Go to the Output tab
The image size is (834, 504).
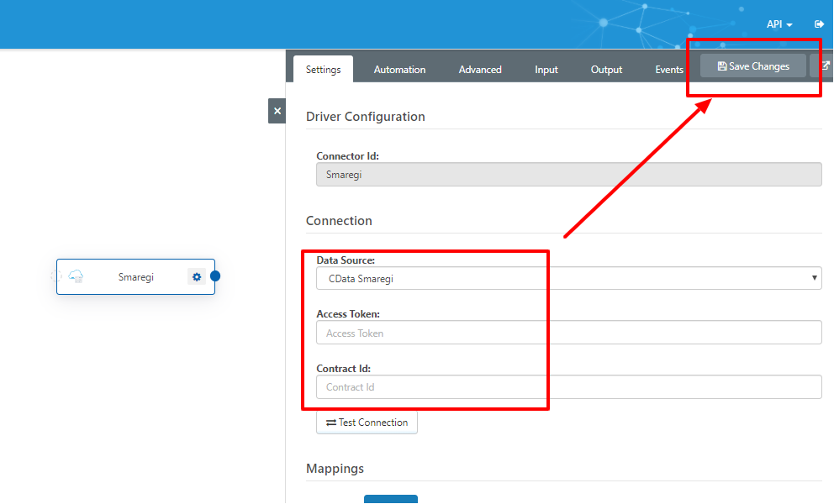pyautogui.click(x=606, y=70)
